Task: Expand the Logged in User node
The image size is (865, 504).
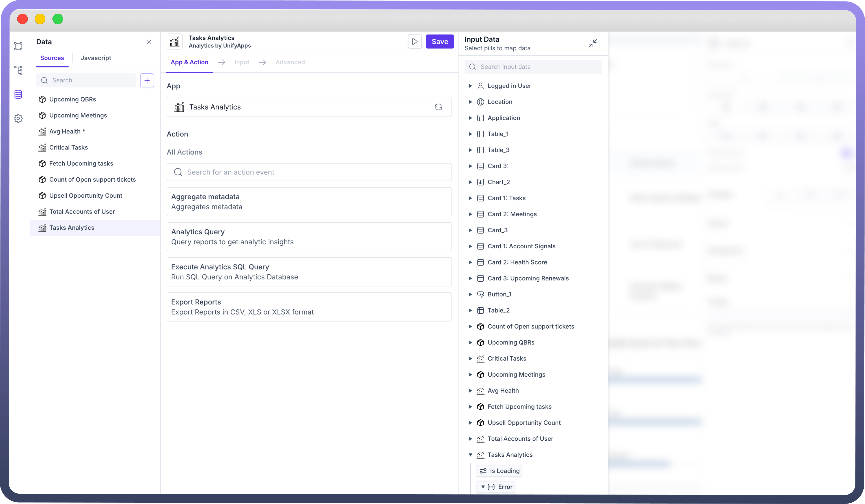Action: point(471,86)
